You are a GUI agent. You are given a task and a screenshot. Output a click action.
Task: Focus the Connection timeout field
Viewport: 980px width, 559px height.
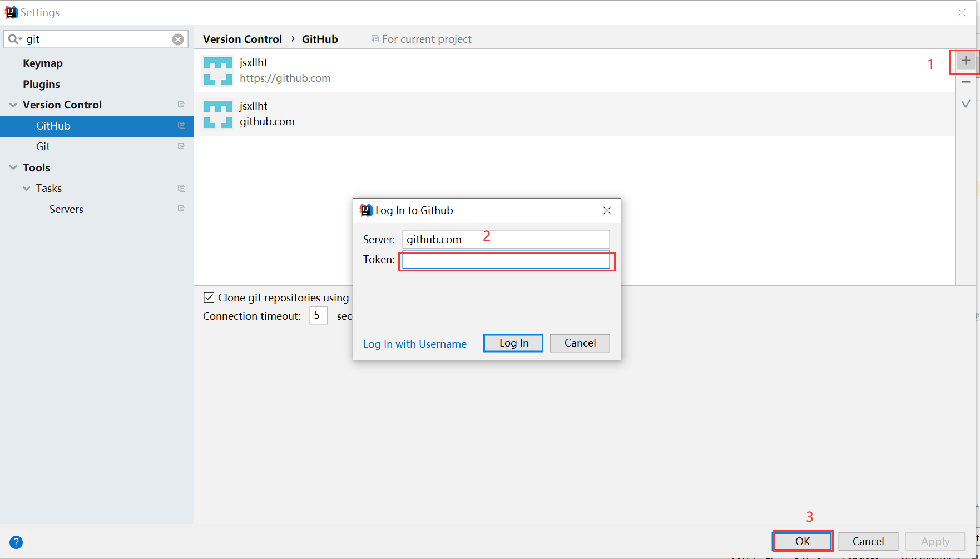tap(319, 315)
